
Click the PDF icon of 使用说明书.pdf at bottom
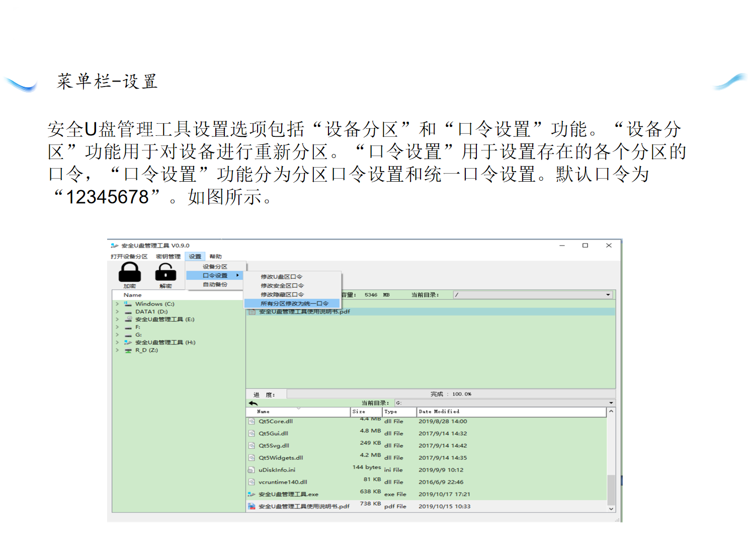(x=252, y=506)
